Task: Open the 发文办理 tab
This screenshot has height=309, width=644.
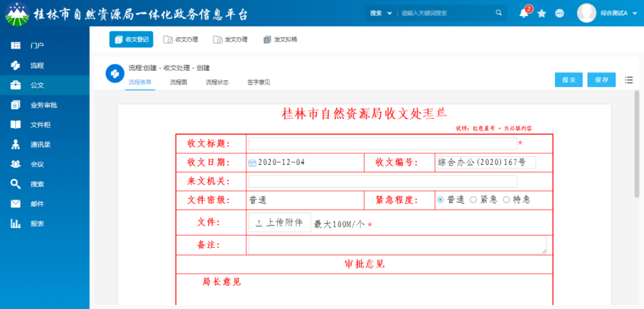Action: (230, 39)
